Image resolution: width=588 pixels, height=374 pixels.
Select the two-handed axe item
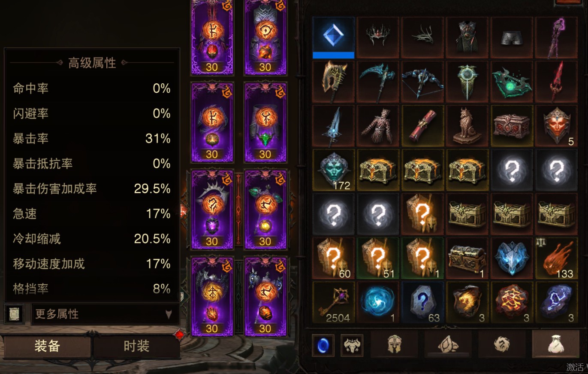pos(333,82)
